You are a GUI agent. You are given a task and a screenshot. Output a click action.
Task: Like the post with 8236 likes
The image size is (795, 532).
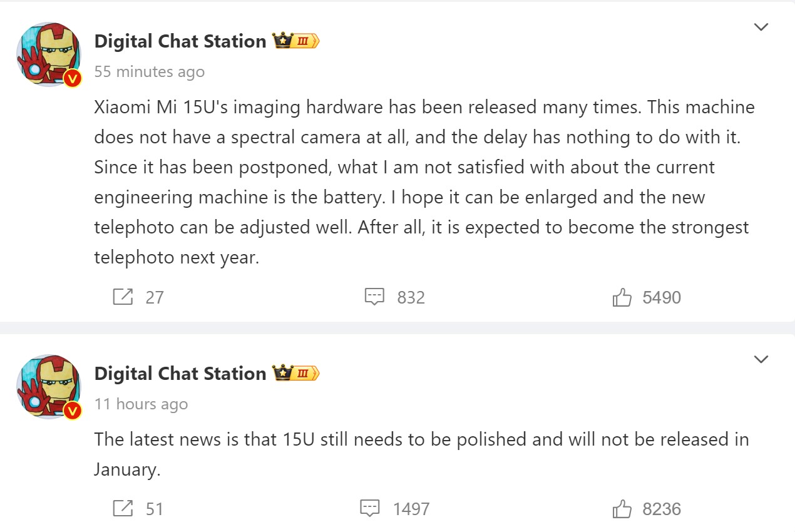coord(622,509)
